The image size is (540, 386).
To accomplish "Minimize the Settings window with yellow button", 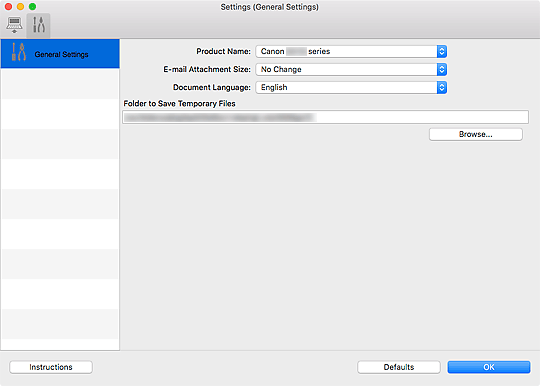I will pyautogui.click(x=20, y=7).
